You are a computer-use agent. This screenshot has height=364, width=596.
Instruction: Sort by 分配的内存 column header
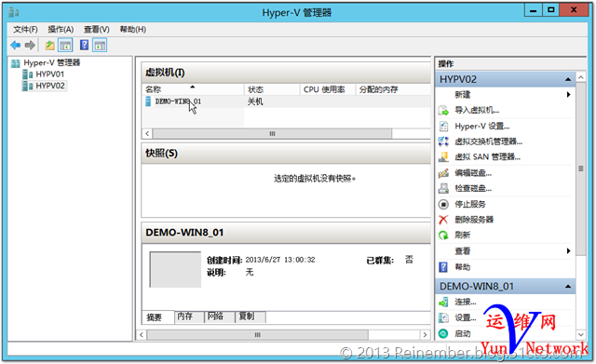point(393,89)
